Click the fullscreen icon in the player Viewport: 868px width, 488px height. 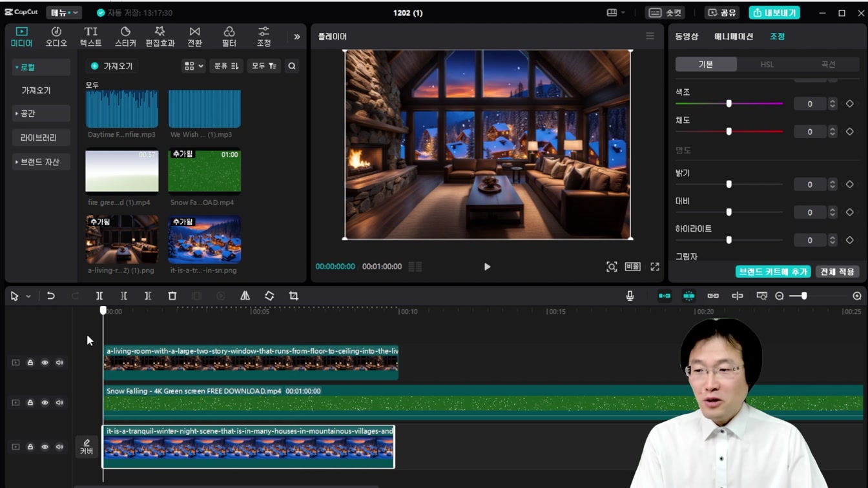655,267
